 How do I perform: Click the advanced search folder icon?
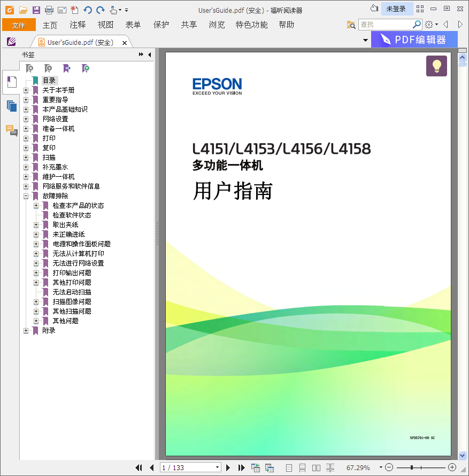351,25
